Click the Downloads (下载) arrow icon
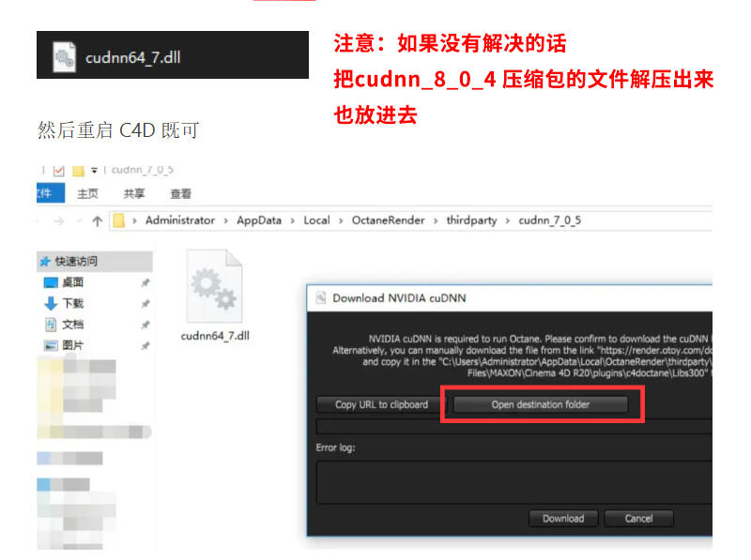The image size is (751, 560). [51, 304]
